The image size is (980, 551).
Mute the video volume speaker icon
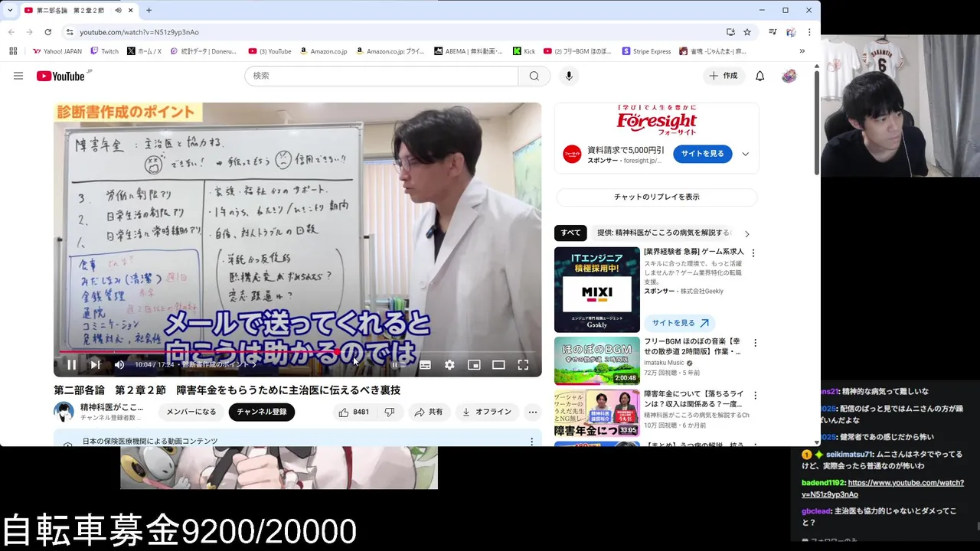119,365
